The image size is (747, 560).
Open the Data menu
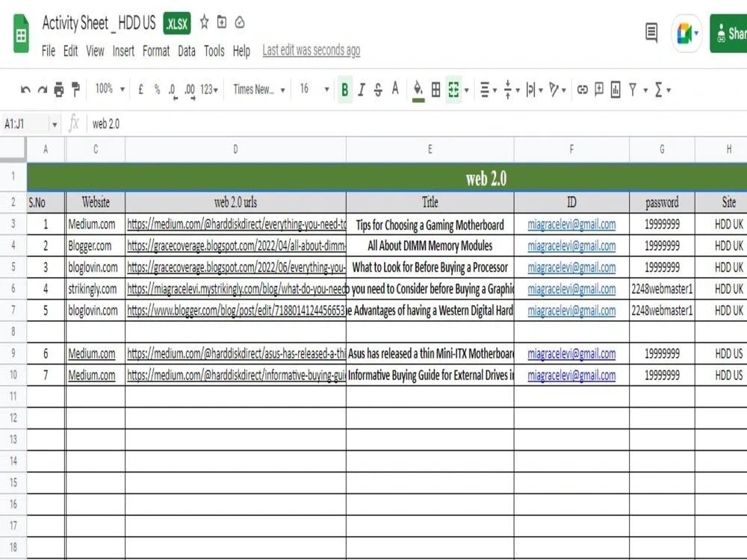tap(187, 51)
